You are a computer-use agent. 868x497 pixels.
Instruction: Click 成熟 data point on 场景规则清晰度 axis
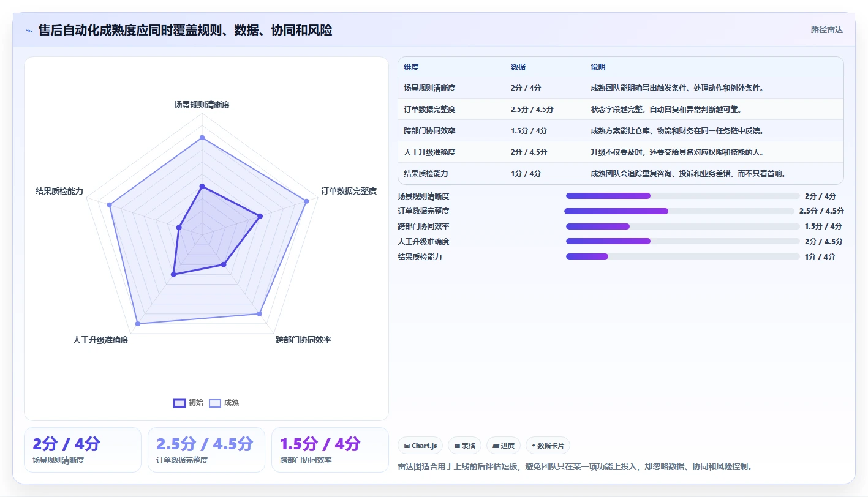(202, 138)
